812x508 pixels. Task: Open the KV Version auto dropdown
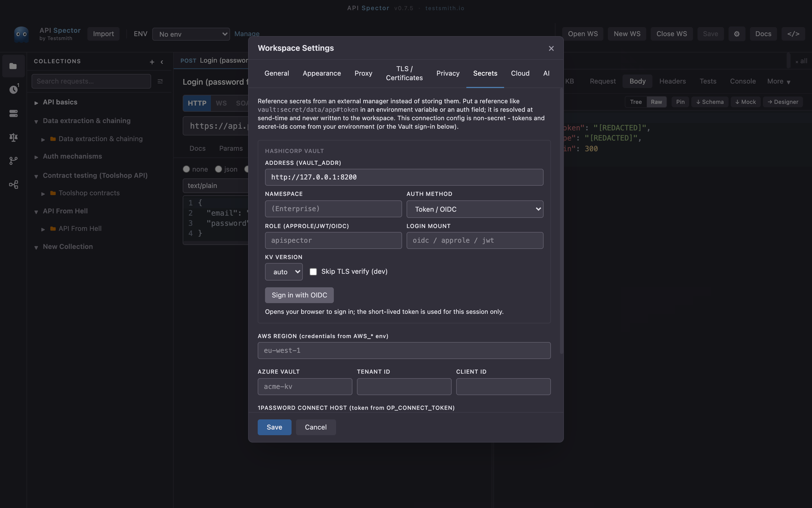pos(284,272)
